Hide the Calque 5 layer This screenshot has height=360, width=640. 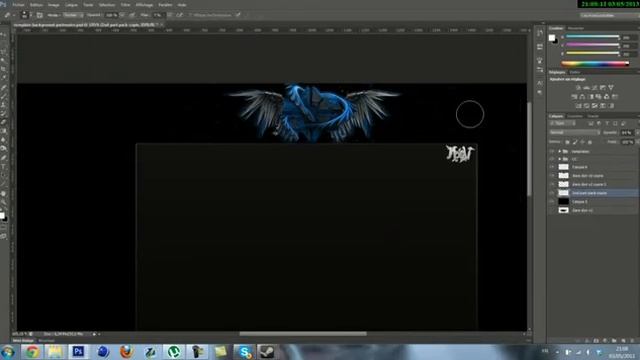pyautogui.click(x=552, y=202)
